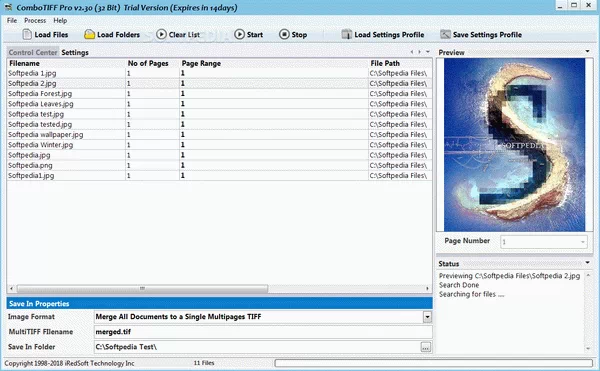Click the Load Settings Profile label

pos(389,35)
